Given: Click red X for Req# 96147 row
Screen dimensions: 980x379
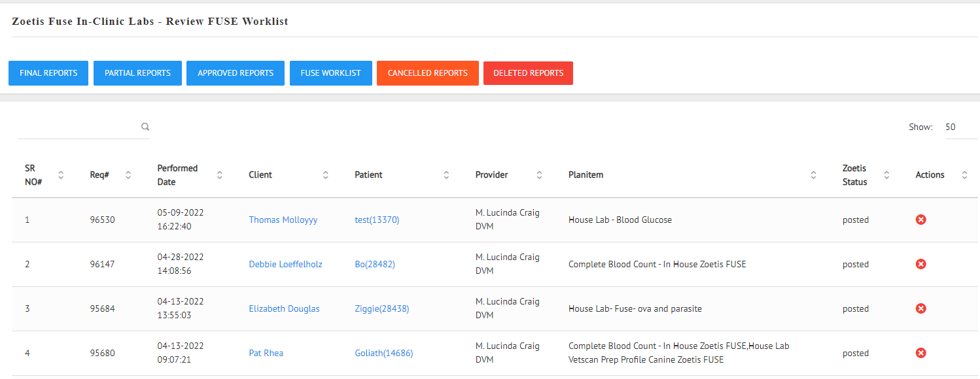Looking at the screenshot, I should (x=920, y=264).
